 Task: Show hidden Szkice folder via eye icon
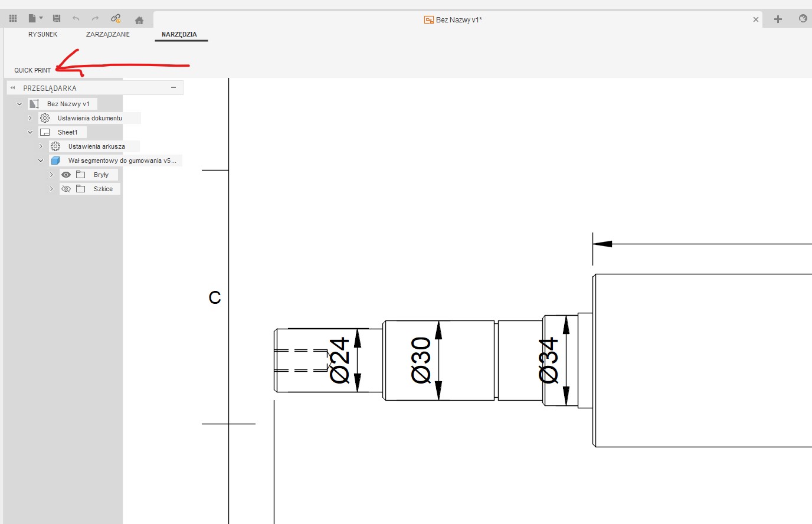click(x=66, y=189)
